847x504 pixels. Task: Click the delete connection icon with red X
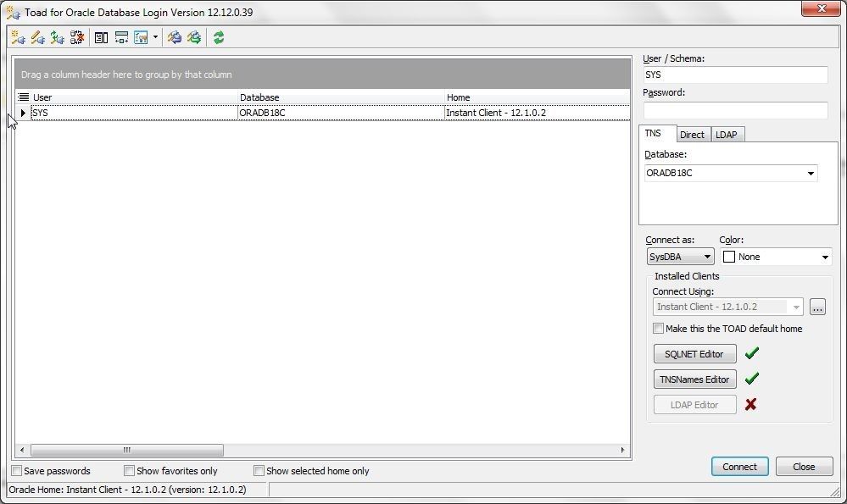coord(77,37)
